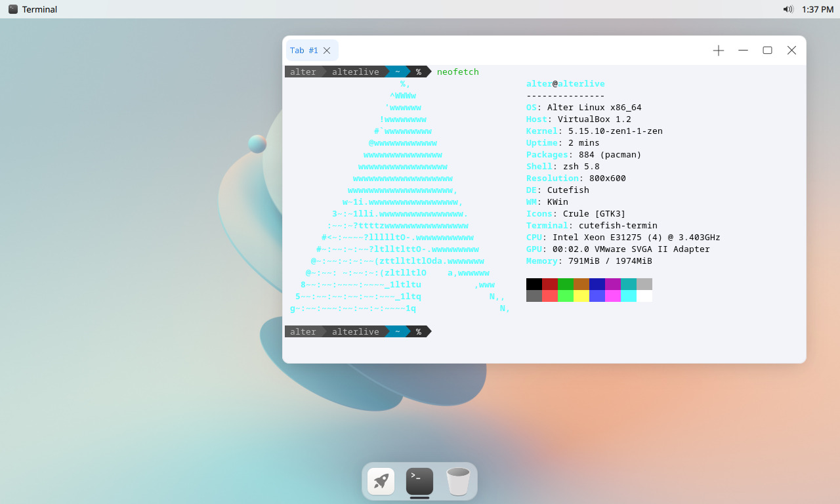Viewport: 840px width, 504px height.
Task: Click the 'alter@alterlive' header text
Action: tap(566, 83)
